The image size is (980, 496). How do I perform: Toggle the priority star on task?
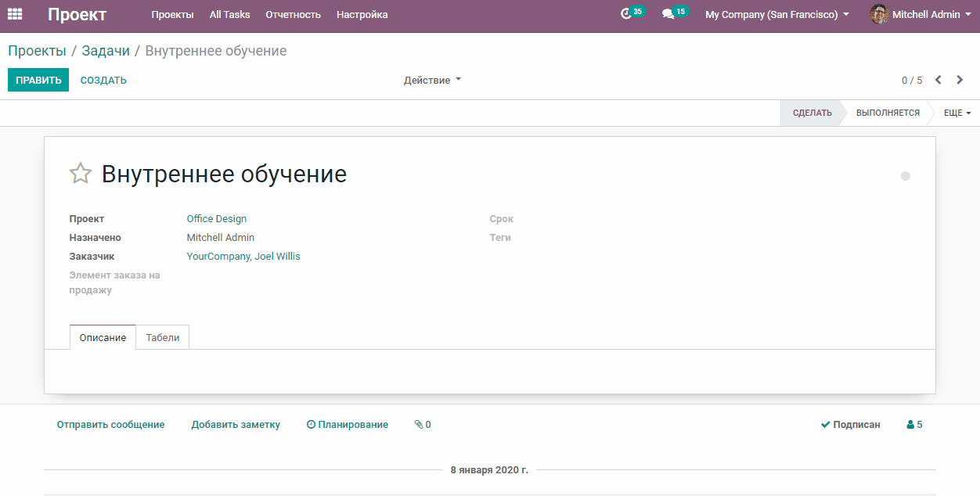pos(81,174)
